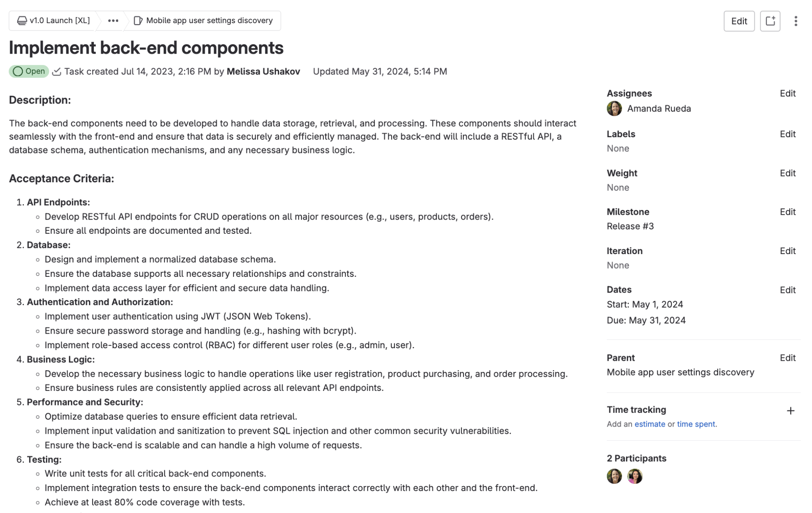Viewport: 812px width, 513px height.
Task: Click the Release #3 milestone link
Action: (x=629, y=226)
